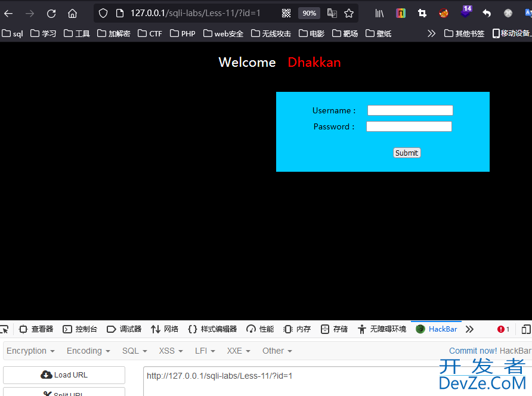Open the browser home page
This screenshot has width=532, height=396.
(x=72, y=14)
